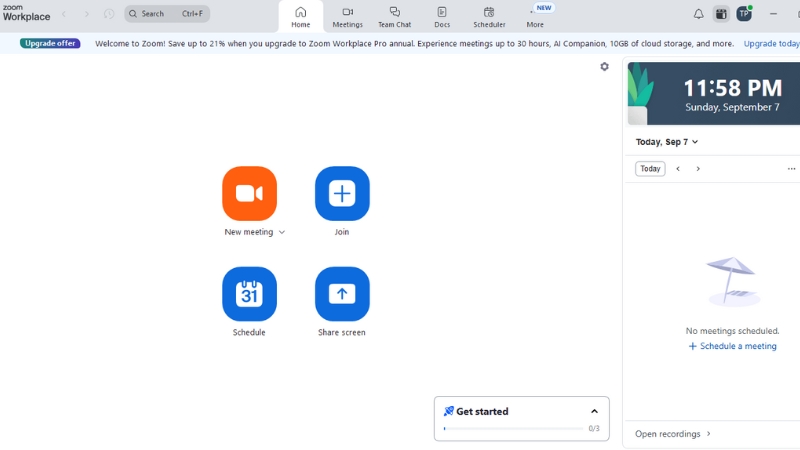Open the Today, Sep 7 date dropdown
This screenshot has height=450, width=800.
667,142
